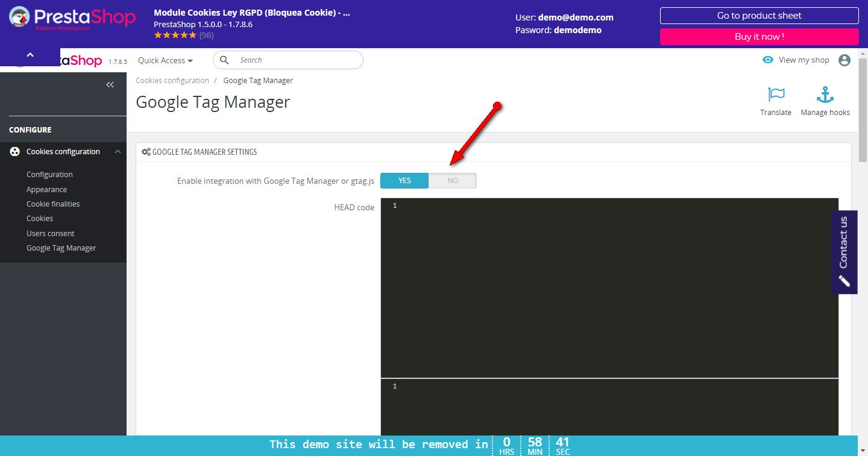Open Cookies in the sidebar submenu
868x456 pixels.
coord(40,219)
